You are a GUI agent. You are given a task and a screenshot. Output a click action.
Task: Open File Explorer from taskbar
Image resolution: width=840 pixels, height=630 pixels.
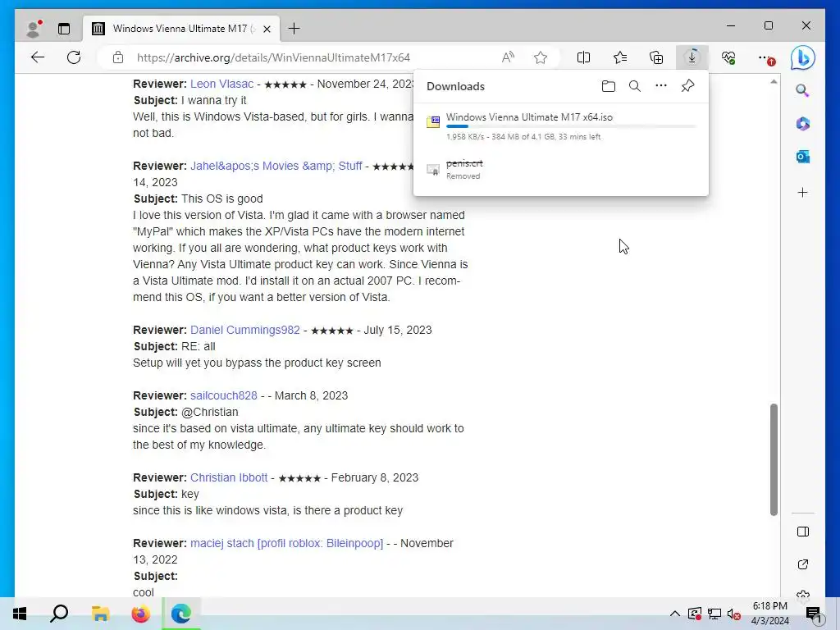(100, 614)
